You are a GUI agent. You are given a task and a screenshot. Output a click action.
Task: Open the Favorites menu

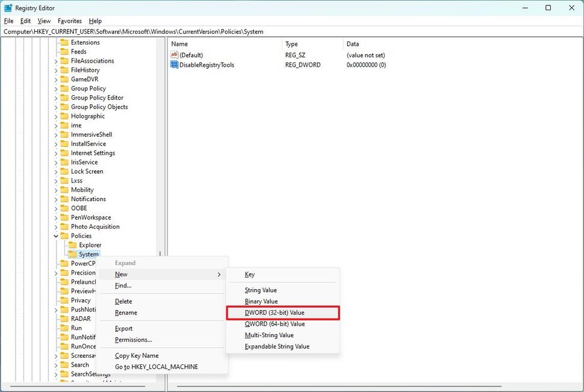(69, 20)
